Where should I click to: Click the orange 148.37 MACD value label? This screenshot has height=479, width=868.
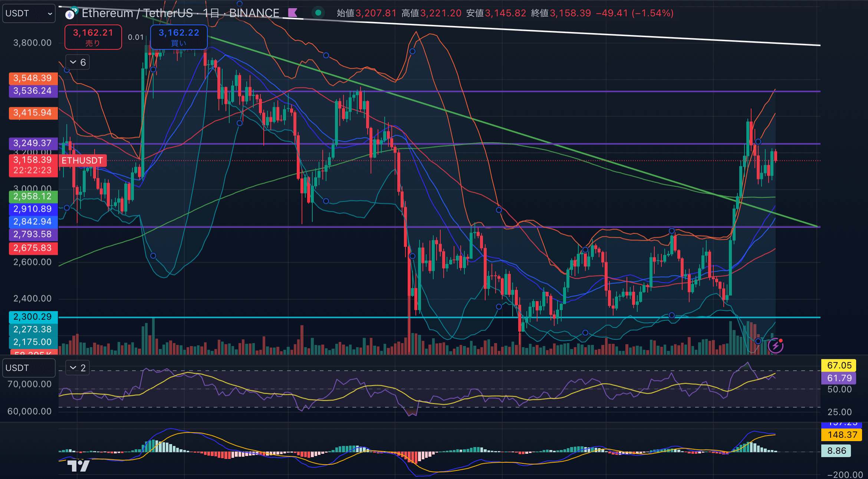click(x=842, y=435)
